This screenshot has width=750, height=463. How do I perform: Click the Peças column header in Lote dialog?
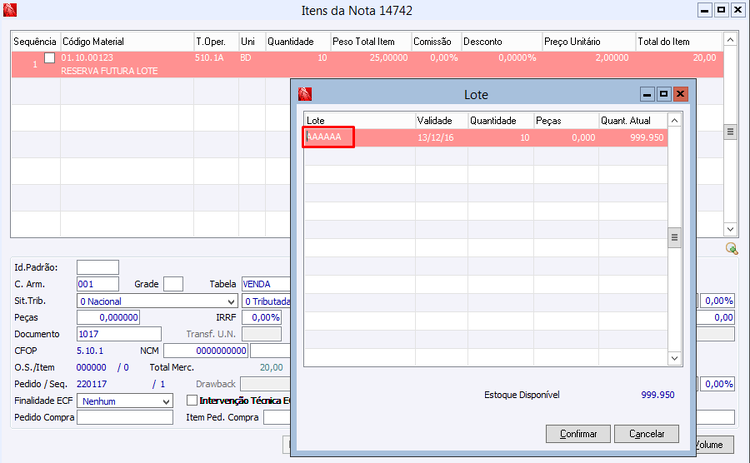(x=566, y=121)
